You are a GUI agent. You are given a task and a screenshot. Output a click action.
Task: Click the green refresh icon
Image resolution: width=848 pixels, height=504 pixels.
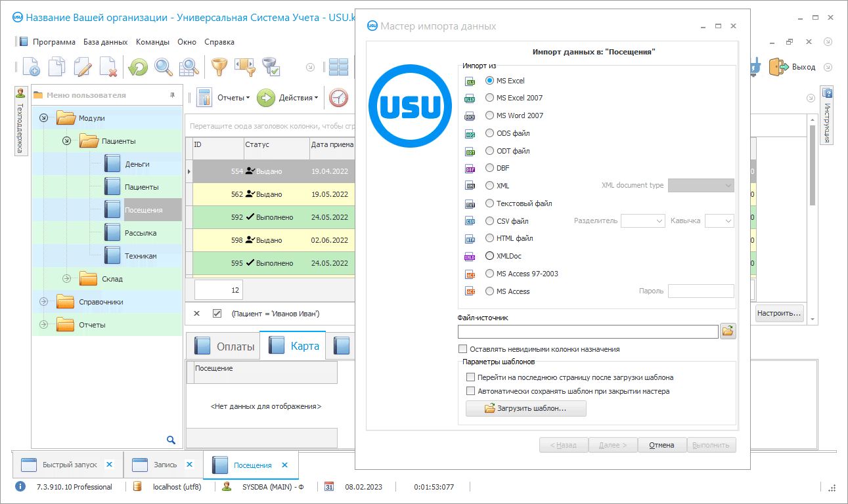coord(138,67)
